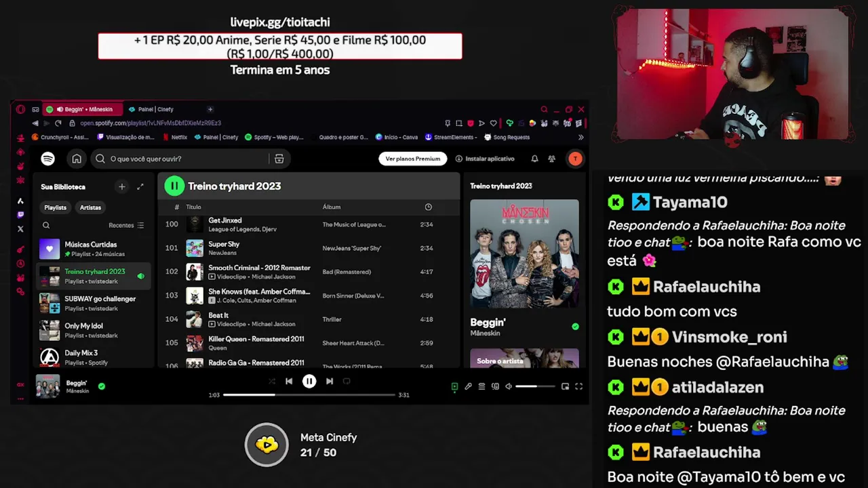Toggle saved checkmark beside Beggin' in side panel
Viewport: 868px width, 488px height.
pos(575,327)
